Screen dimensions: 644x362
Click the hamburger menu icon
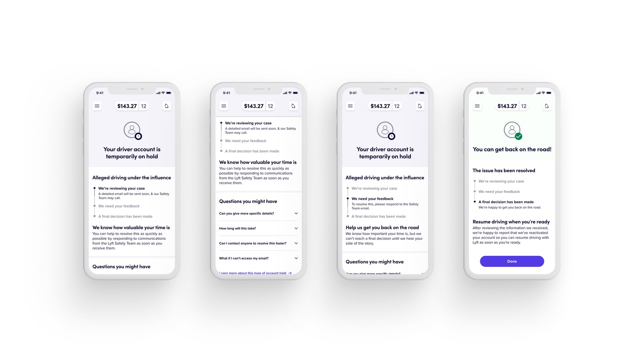pos(97,106)
